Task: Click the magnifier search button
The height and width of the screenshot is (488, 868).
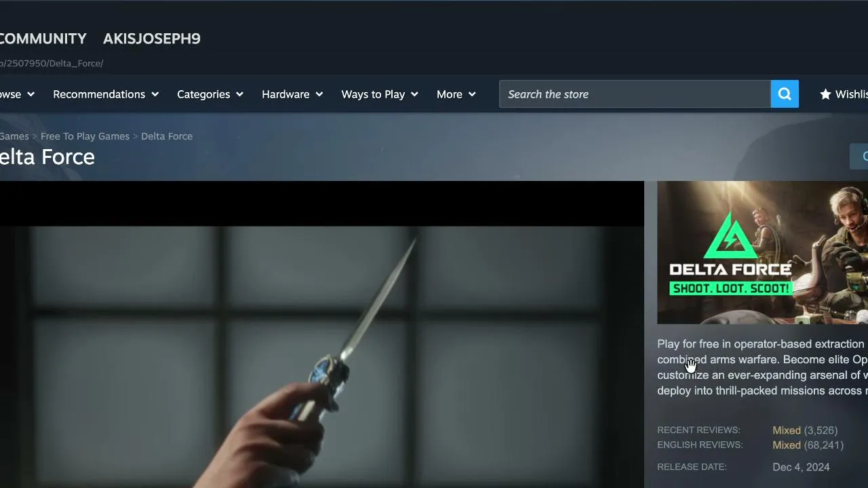Action: click(x=785, y=94)
